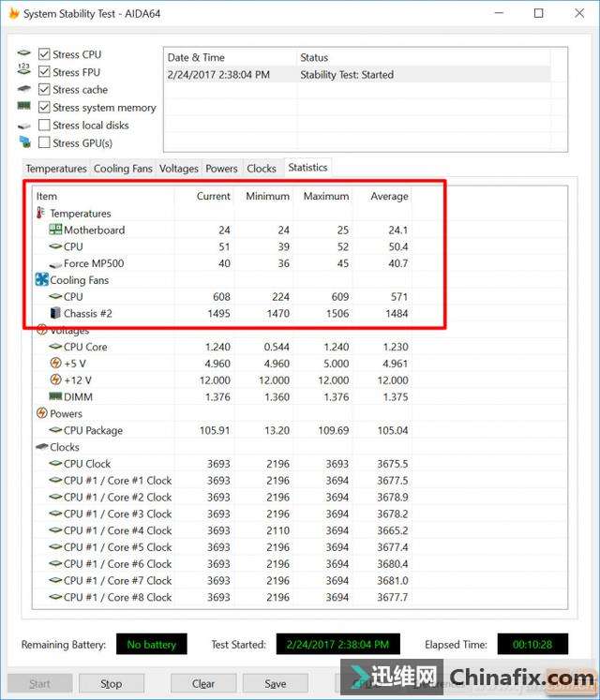Image resolution: width=600 pixels, height=700 pixels.
Task: Click the chip icon in CPU fan row showing 608
Action: [x=55, y=296]
